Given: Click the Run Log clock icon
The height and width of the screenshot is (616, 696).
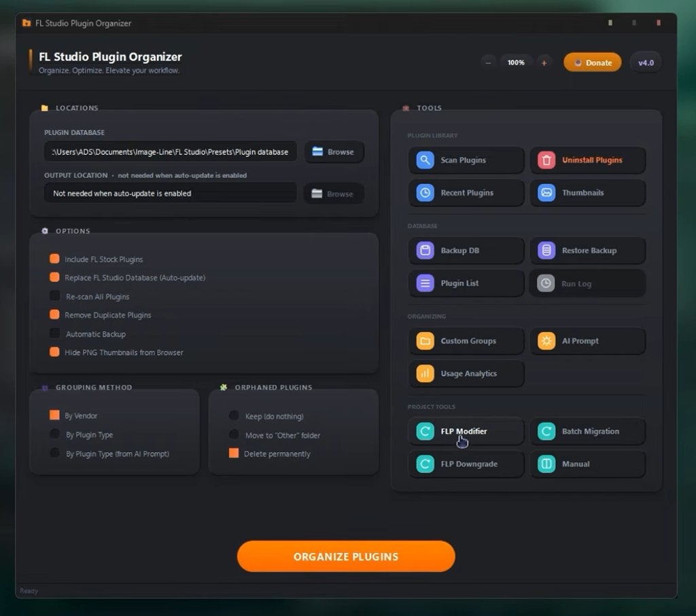Looking at the screenshot, I should (x=546, y=283).
